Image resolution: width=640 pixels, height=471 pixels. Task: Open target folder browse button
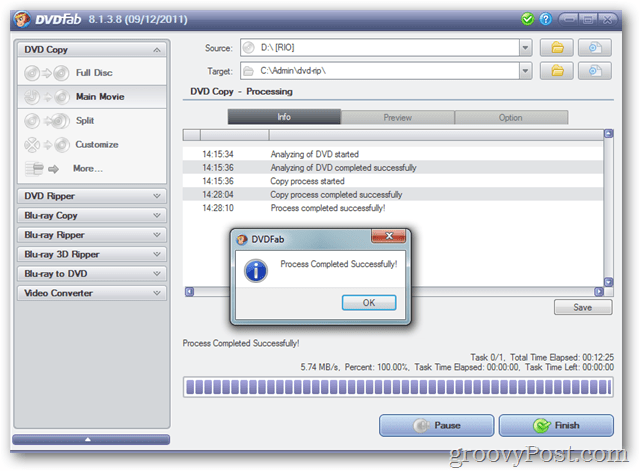tap(556, 71)
